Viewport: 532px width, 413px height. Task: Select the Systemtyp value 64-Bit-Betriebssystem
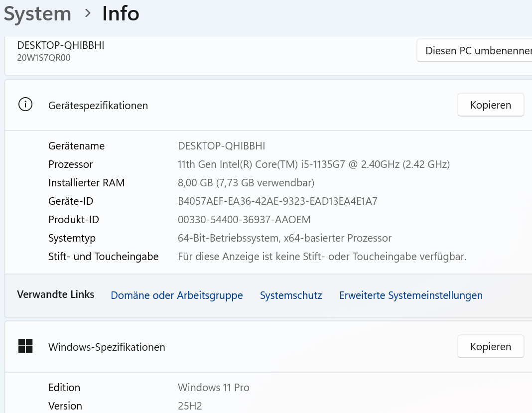click(284, 238)
